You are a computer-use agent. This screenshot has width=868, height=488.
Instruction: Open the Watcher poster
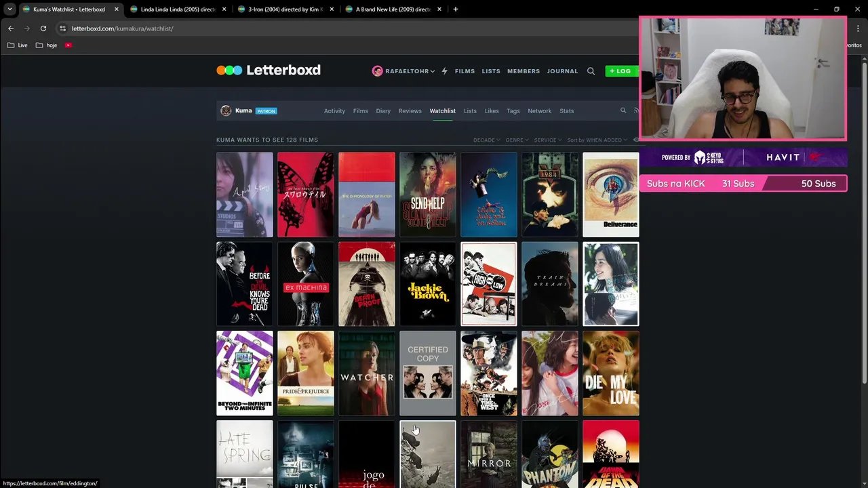367,373
